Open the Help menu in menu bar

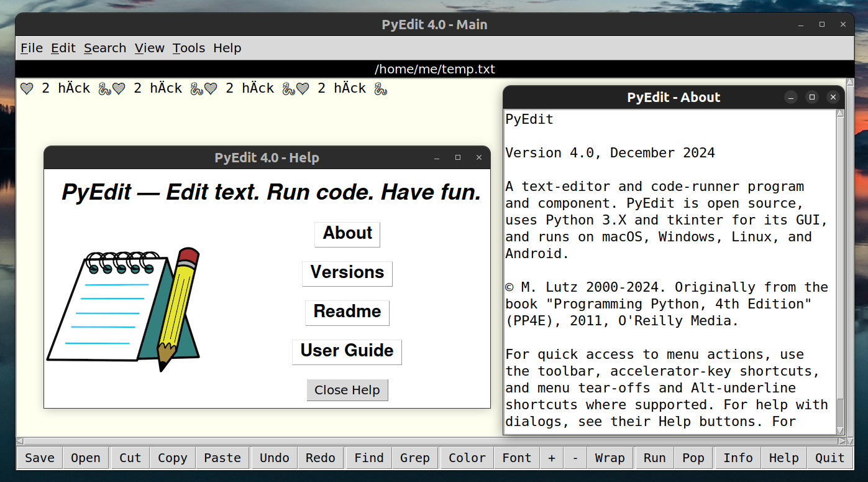227,48
